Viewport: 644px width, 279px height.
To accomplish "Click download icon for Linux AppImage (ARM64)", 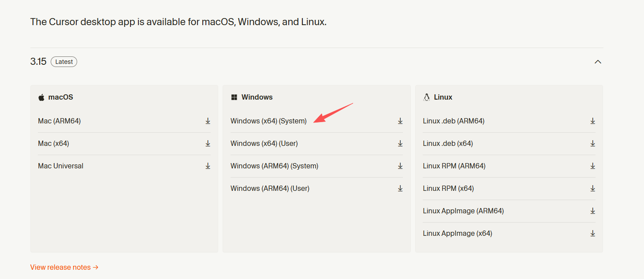I will pos(593,211).
